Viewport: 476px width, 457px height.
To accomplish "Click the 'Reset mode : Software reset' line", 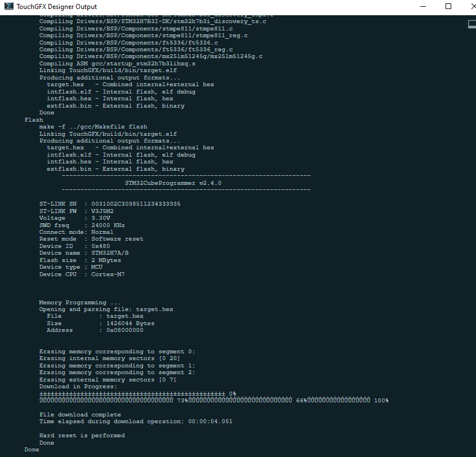I will (91, 239).
